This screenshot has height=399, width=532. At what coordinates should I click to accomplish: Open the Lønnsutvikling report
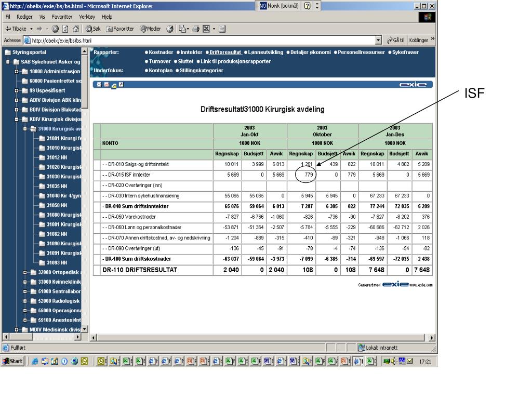coord(265,52)
